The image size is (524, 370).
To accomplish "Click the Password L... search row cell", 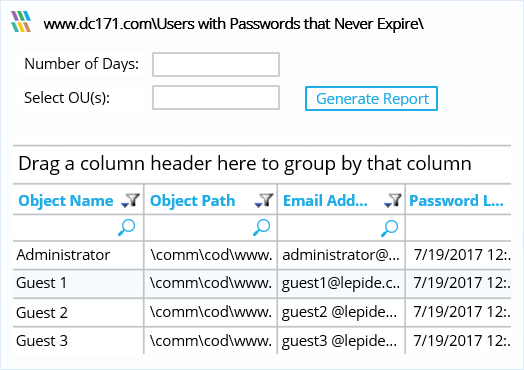I will [458, 228].
